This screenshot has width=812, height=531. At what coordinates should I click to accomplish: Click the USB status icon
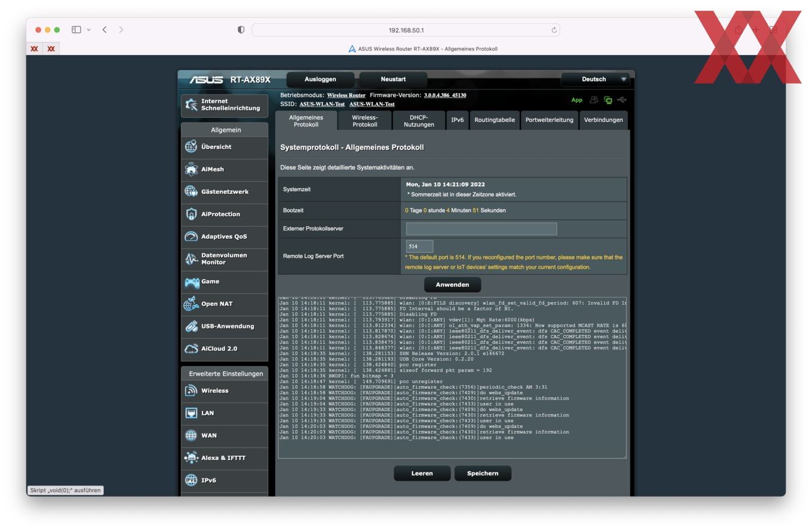pos(622,100)
